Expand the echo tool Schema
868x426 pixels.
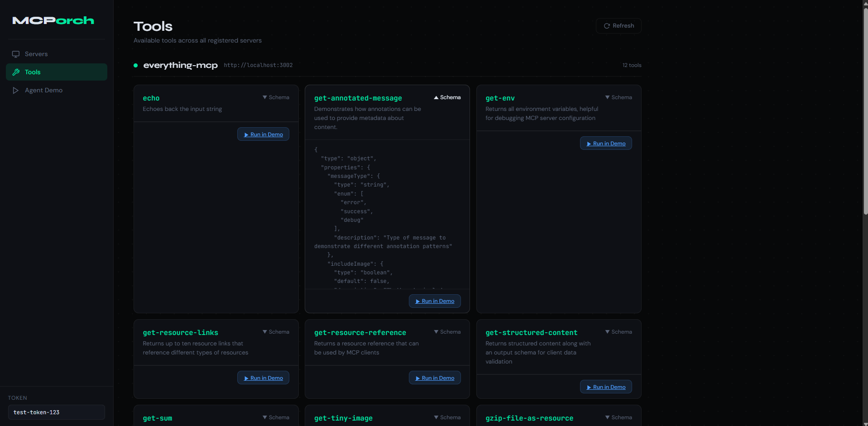pos(276,97)
